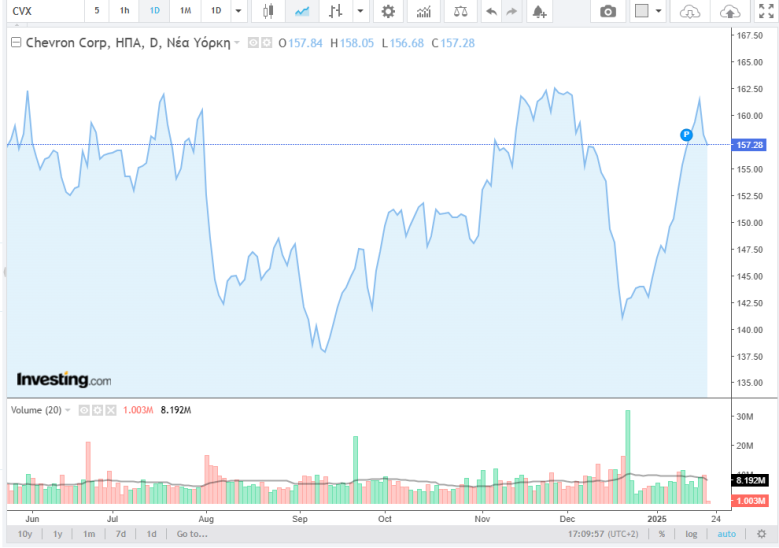Click the open value 157.84

click(305, 43)
